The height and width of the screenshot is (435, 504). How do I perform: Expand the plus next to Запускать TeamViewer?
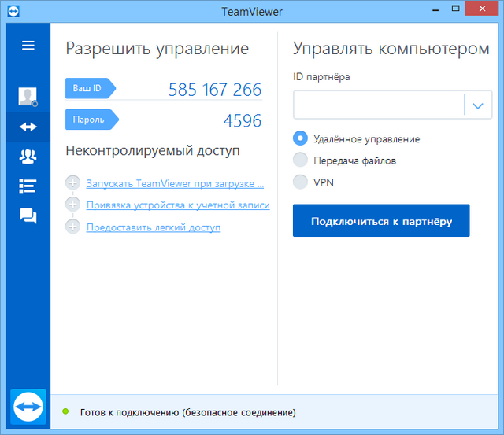(x=73, y=183)
